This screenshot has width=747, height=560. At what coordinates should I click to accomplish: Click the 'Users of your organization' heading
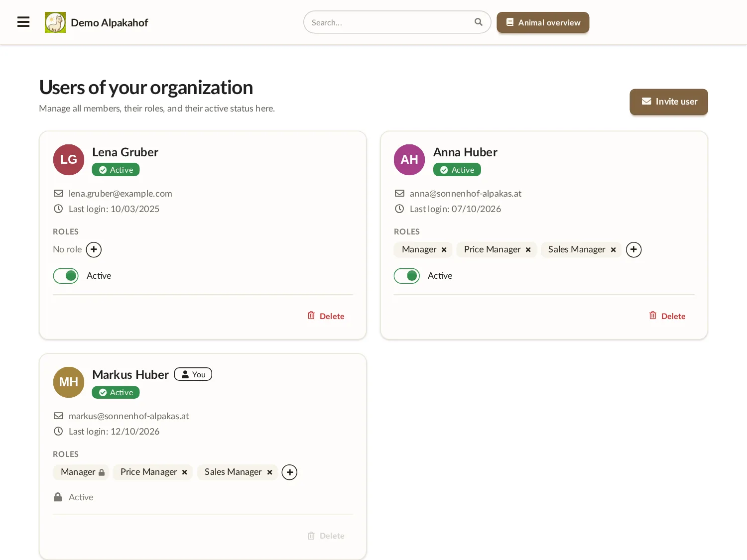click(146, 88)
